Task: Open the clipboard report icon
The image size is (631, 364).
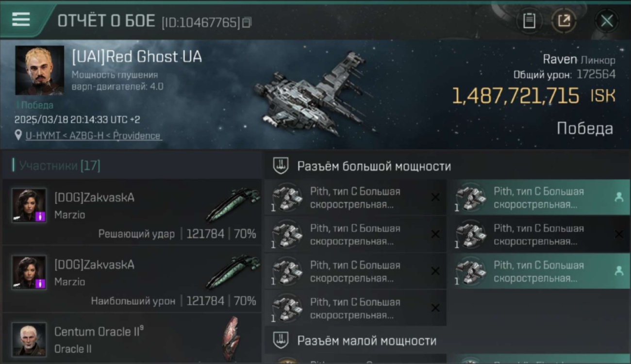Action: [x=529, y=21]
